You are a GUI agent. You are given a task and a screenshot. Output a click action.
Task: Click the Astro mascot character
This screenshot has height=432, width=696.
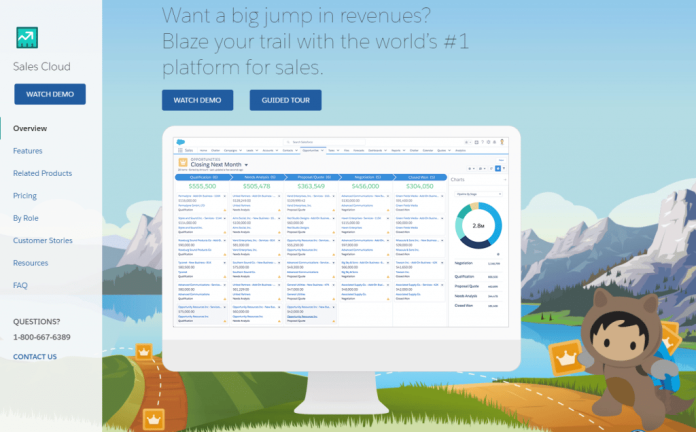[x=626, y=353]
